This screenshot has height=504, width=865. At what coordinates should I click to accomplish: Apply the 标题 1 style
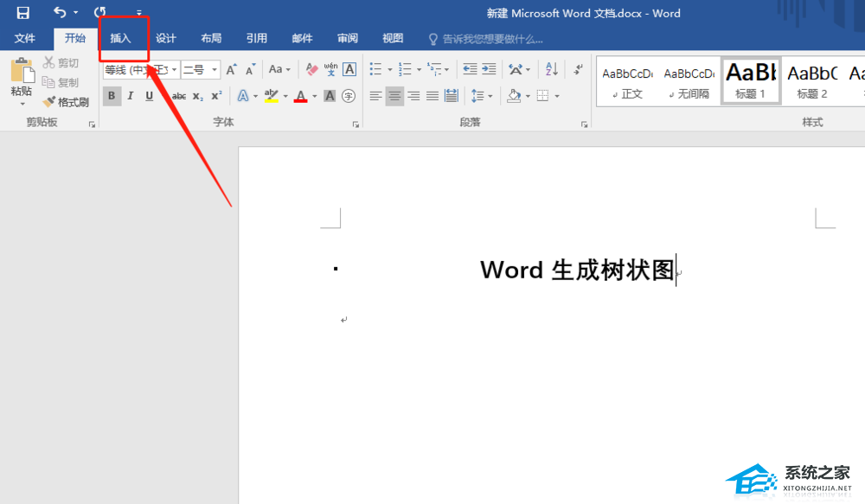point(750,80)
